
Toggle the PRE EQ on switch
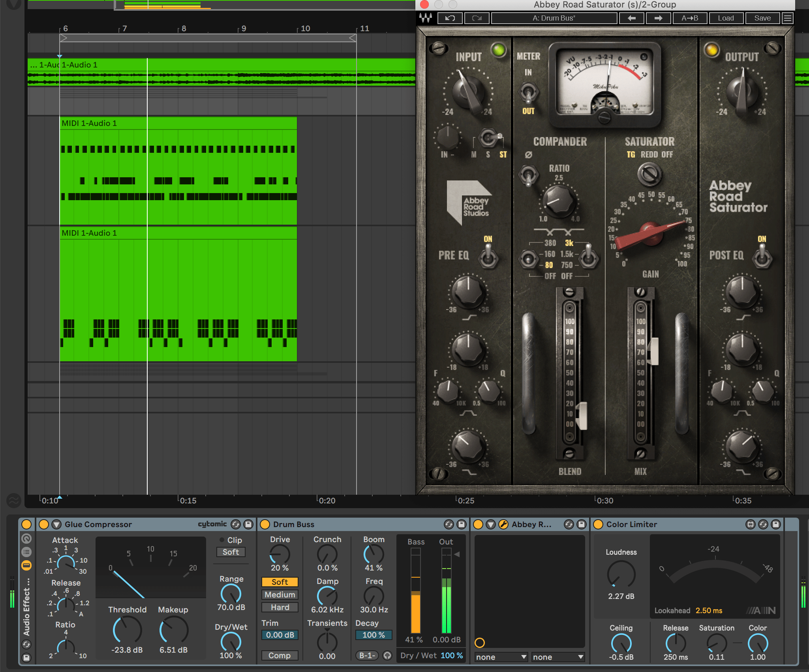coord(488,256)
